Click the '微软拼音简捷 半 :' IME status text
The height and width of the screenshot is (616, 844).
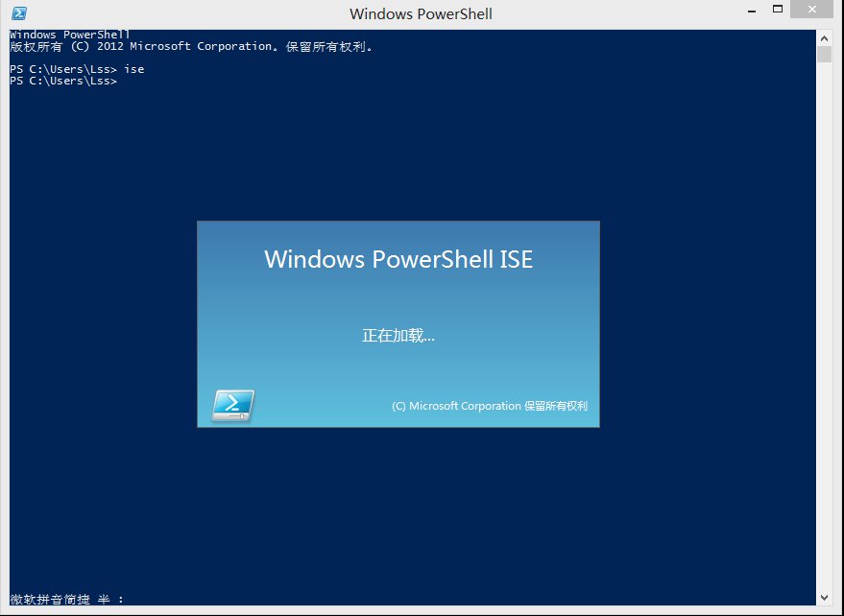67,599
